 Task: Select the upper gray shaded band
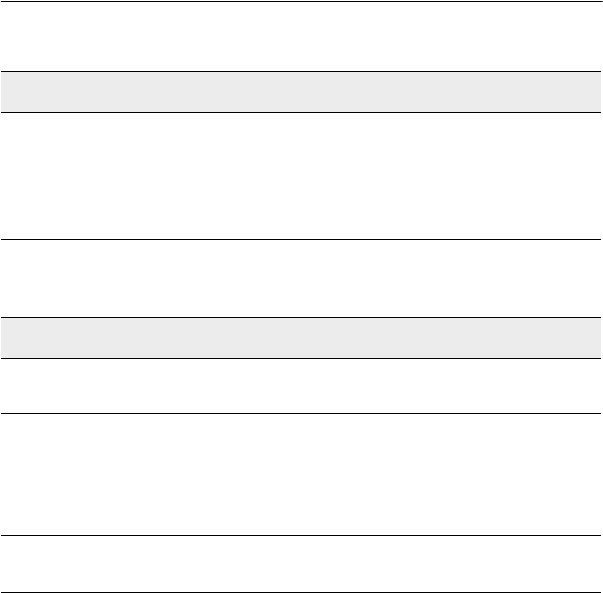click(x=301, y=92)
